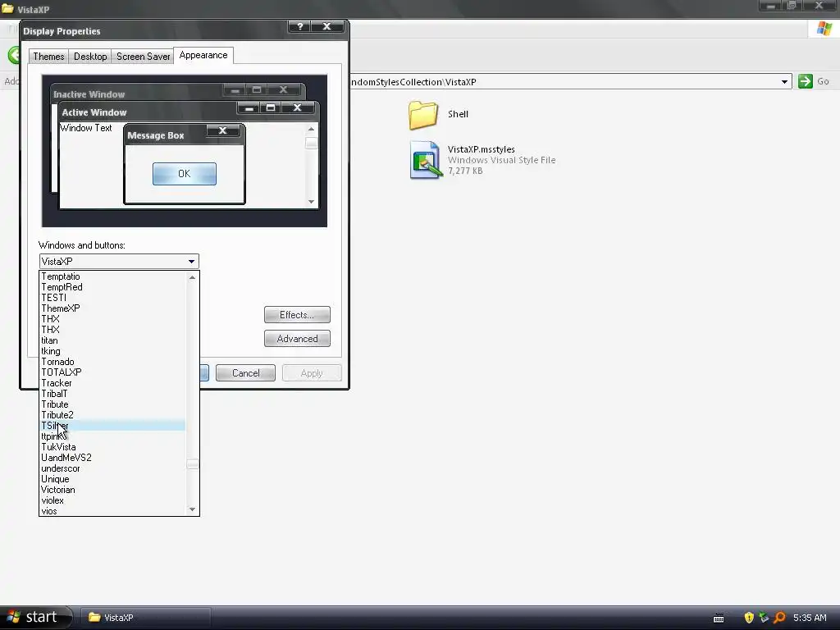Click the Active Window preview title bar
The image size is (840, 630).
coord(189,112)
